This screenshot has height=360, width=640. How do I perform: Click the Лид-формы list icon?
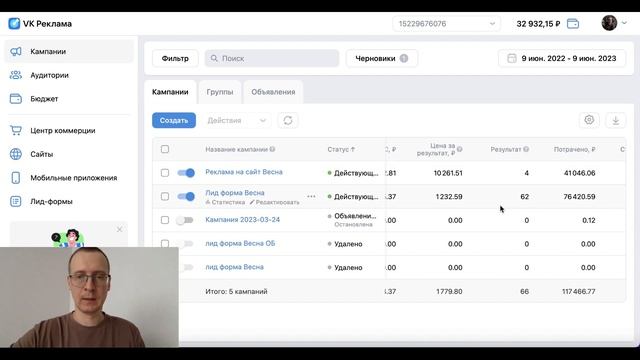pos(16,201)
